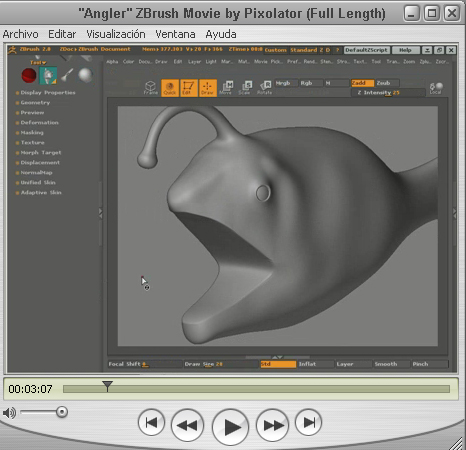This screenshot has height=450, width=466.
Task: Toggle the Edit mode button
Action: [x=188, y=88]
